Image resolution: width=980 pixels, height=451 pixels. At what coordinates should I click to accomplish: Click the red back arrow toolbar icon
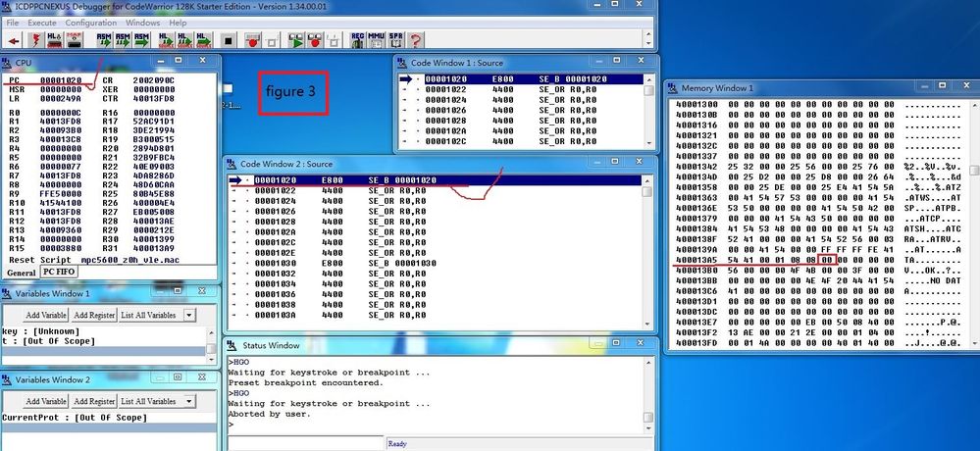point(14,40)
